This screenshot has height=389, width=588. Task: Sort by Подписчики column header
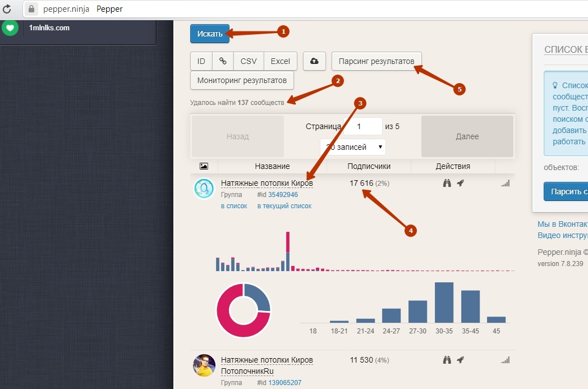point(369,166)
